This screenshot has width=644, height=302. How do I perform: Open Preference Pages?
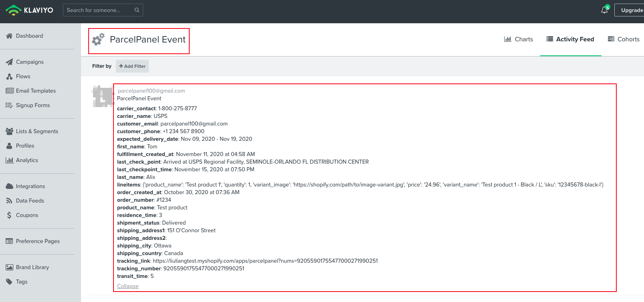(37, 241)
